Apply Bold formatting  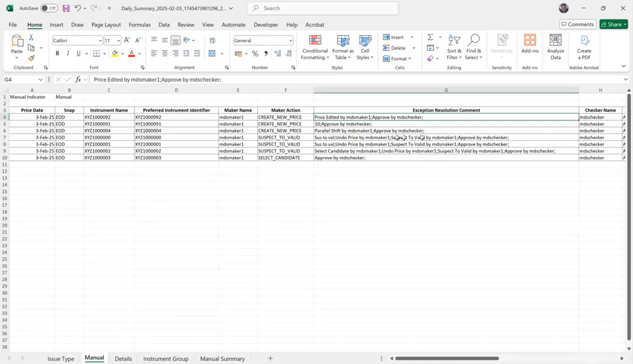pos(57,53)
